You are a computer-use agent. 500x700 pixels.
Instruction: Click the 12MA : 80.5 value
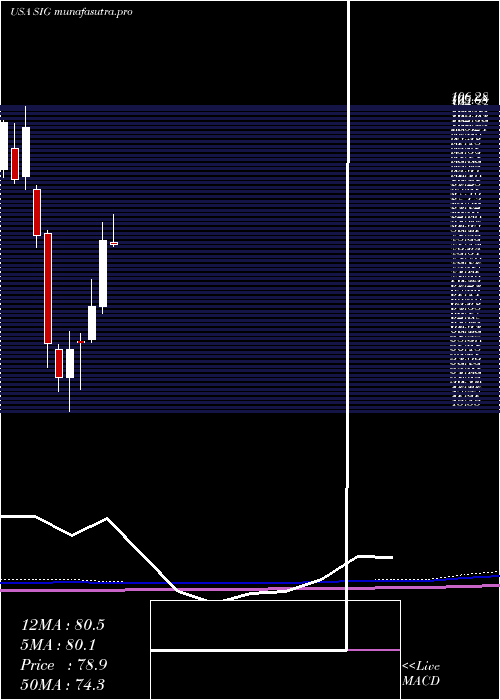62,625
